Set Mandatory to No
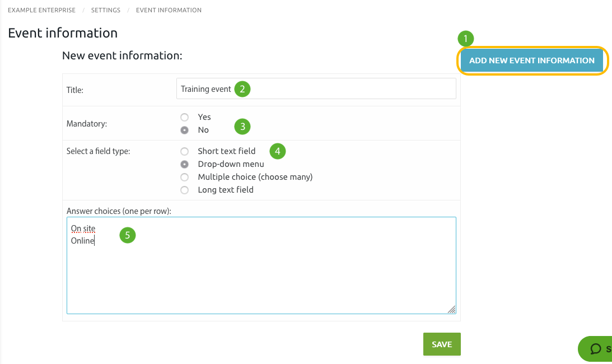Image resolution: width=612 pixels, height=364 pixels. point(185,130)
